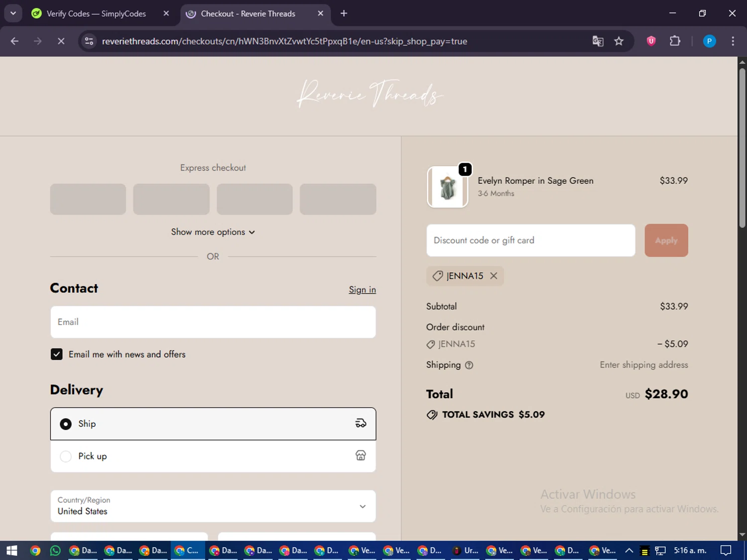747x560 pixels.
Task: Remove the JENNA15 discount code
Action: pyautogui.click(x=494, y=276)
